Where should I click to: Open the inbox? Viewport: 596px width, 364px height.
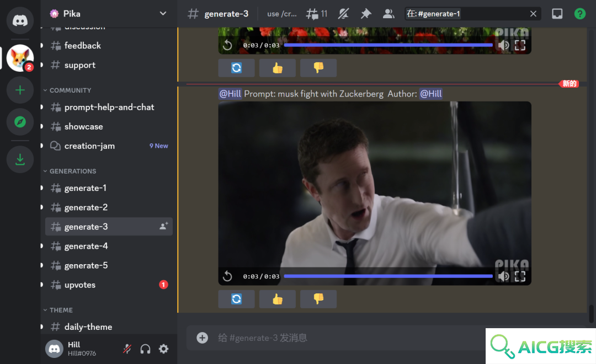(x=557, y=14)
